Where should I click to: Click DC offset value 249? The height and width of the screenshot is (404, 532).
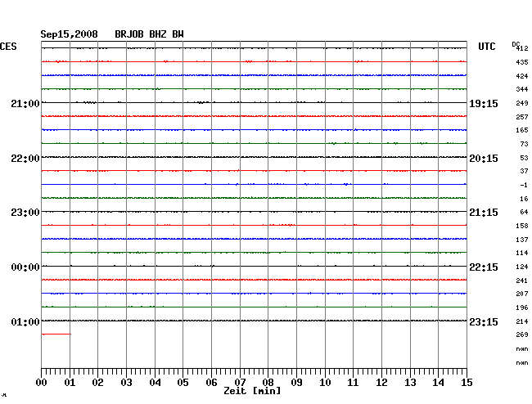click(522, 103)
